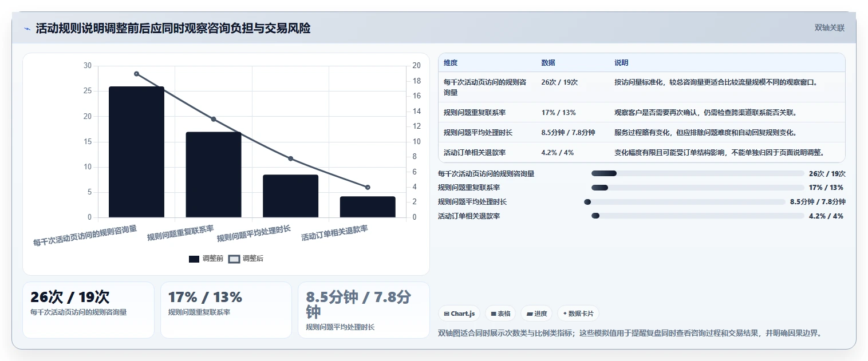Image resolution: width=868 pixels, height=361 pixels.
Task: Click the 按访问量标准化 description cell
Action: coord(716,82)
